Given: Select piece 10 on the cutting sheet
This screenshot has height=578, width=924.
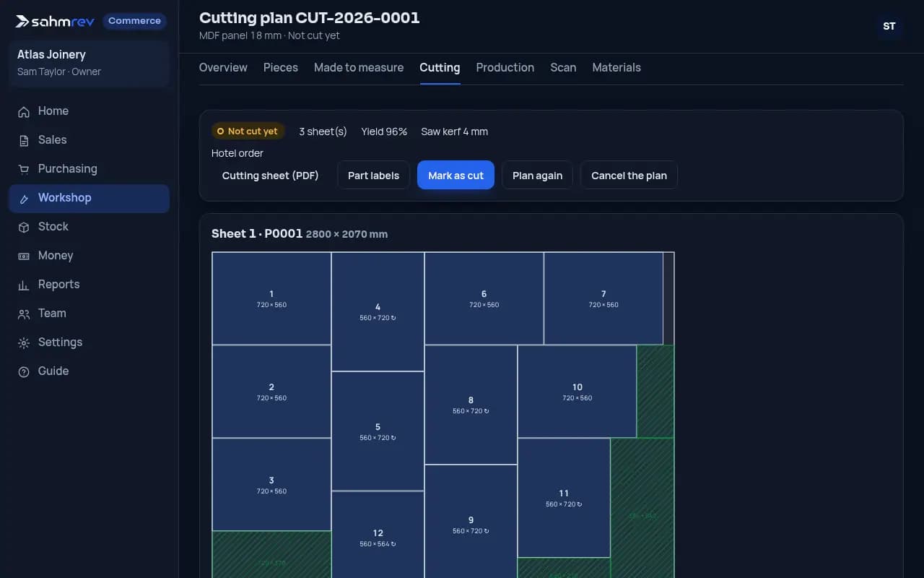Looking at the screenshot, I should 577,392.
